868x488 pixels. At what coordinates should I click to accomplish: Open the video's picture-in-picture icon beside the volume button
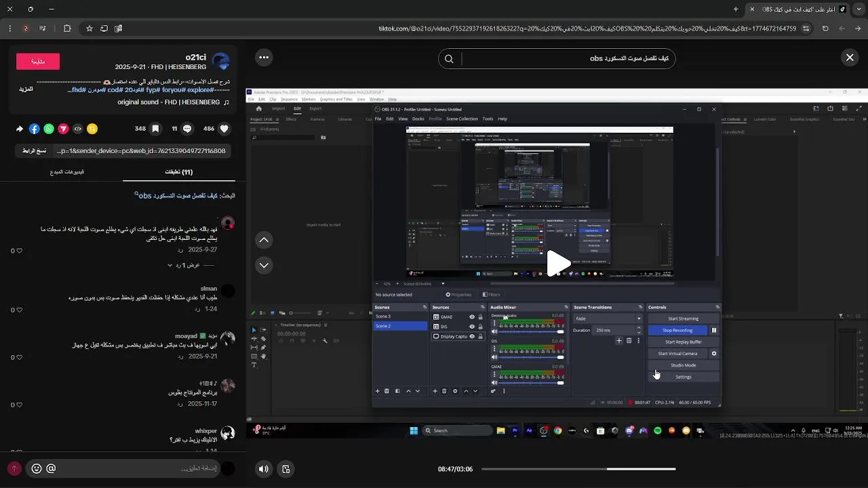[x=286, y=469]
